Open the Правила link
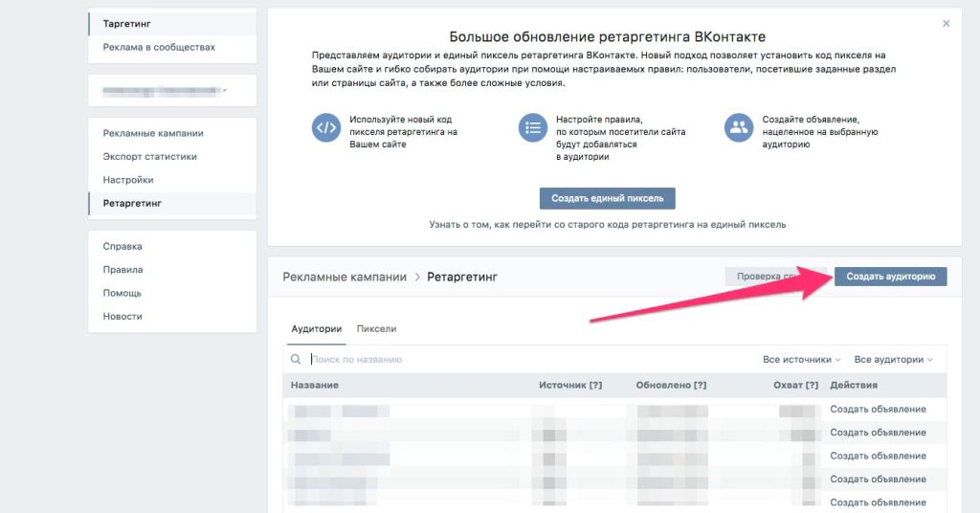 [x=122, y=269]
